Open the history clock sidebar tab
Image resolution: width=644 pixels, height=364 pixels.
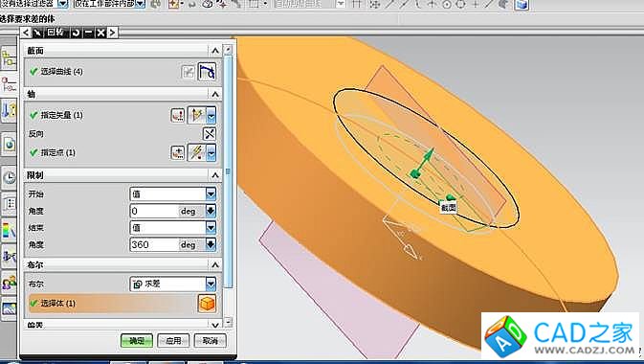(9, 177)
